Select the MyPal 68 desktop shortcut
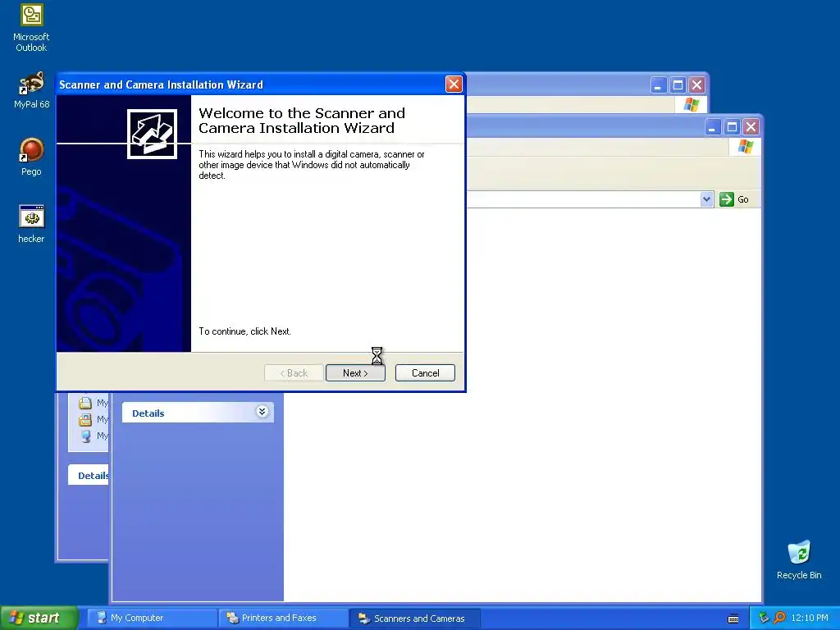The image size is (840, 630). [31, 90]
